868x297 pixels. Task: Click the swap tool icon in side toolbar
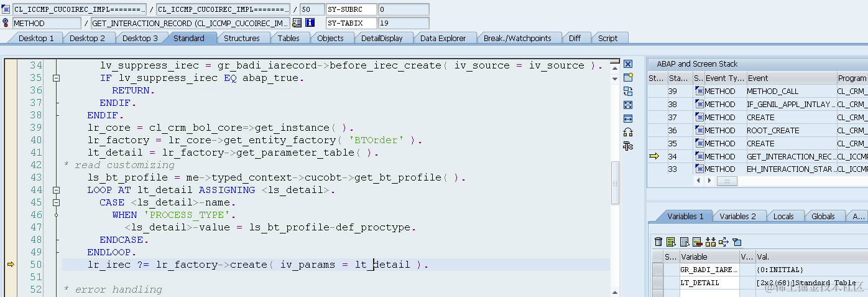click(x=628, y=91)
